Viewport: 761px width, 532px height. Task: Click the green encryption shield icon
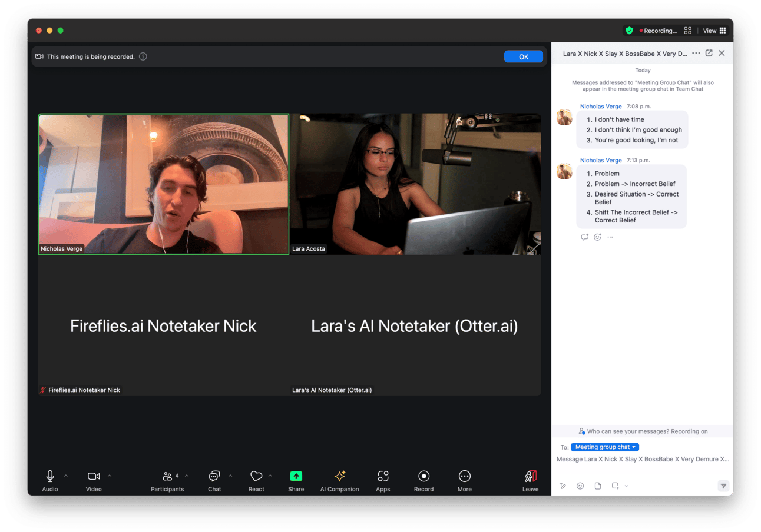(629, 31)
